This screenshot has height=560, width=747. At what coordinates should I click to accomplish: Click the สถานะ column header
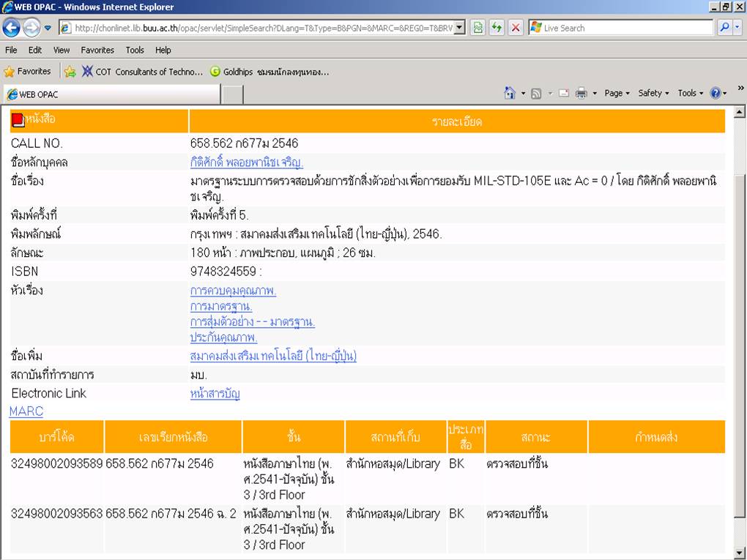pyautogui.click(x=536, y=437)
